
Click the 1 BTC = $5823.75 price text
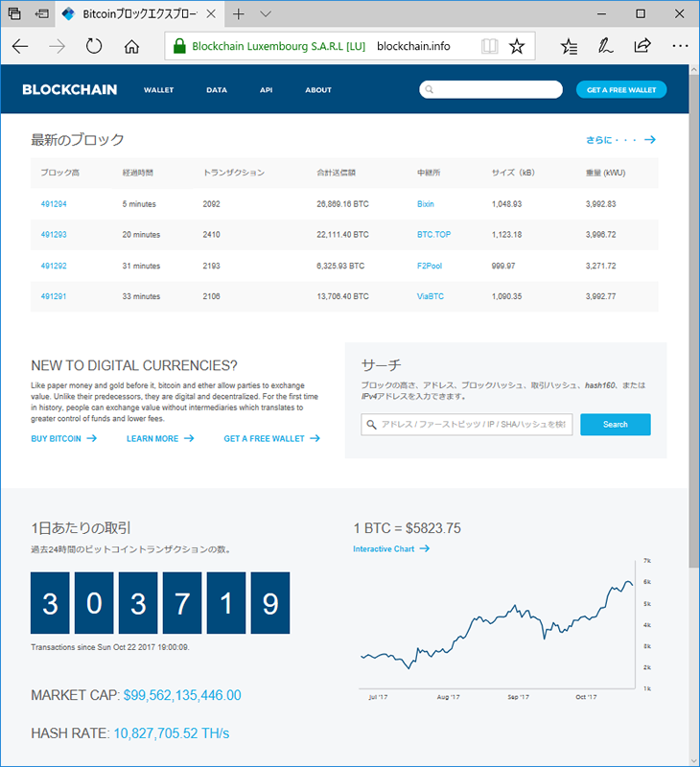407,528
